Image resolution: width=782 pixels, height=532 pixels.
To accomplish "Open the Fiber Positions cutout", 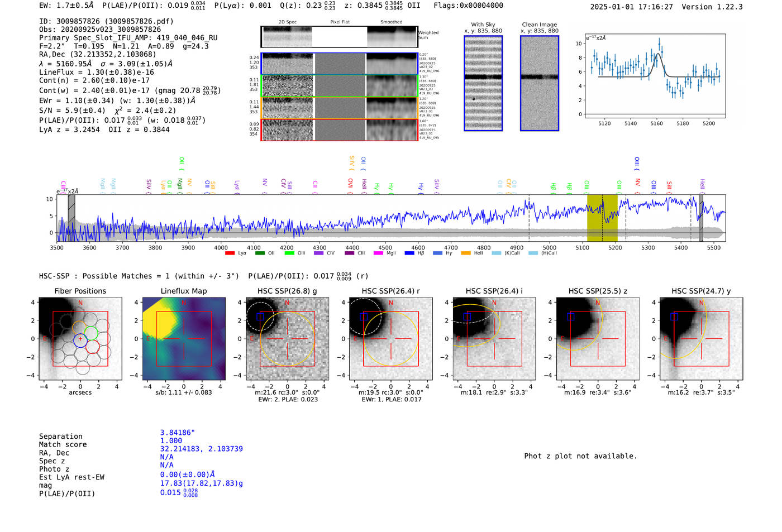I will point(80,338).
